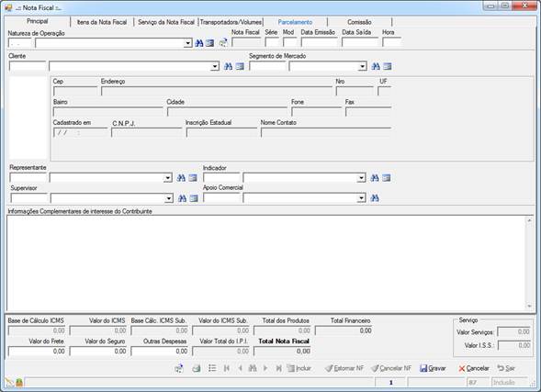541x392 pixels.
Task: Click the Hora input field
Action: coord(391,42)
